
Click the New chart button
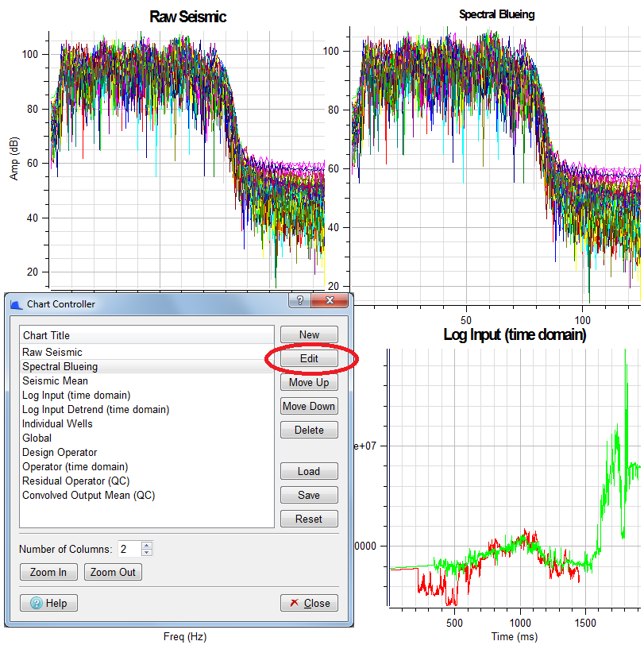[x=309, y=335]
